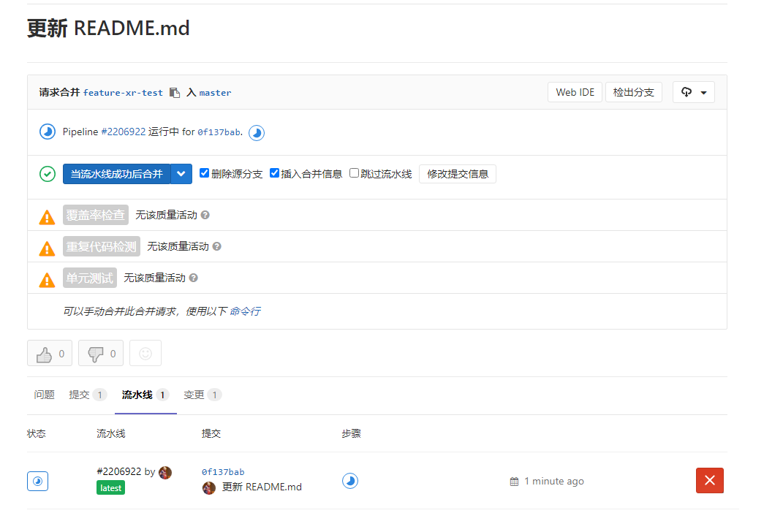Cancel pipeline with red X button
Screen dimensions: 783x532
(710, 481)
